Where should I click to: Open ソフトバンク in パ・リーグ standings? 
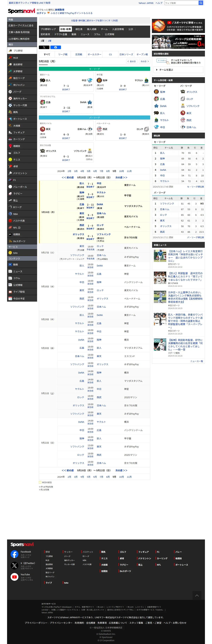[167, 204]
